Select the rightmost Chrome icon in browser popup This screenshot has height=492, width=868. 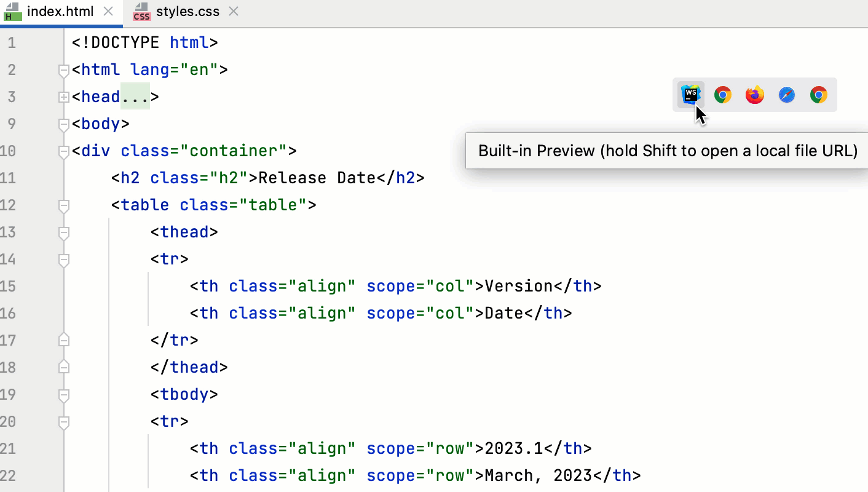pos(819,95)
